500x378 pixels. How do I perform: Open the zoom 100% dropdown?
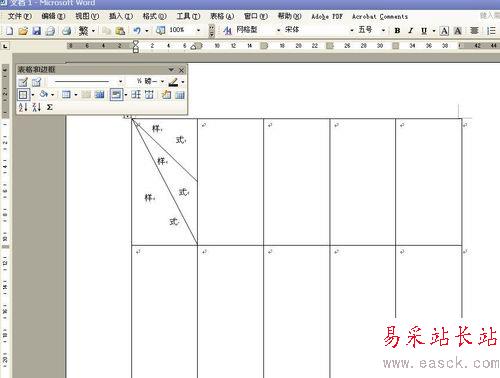[198, 30]
